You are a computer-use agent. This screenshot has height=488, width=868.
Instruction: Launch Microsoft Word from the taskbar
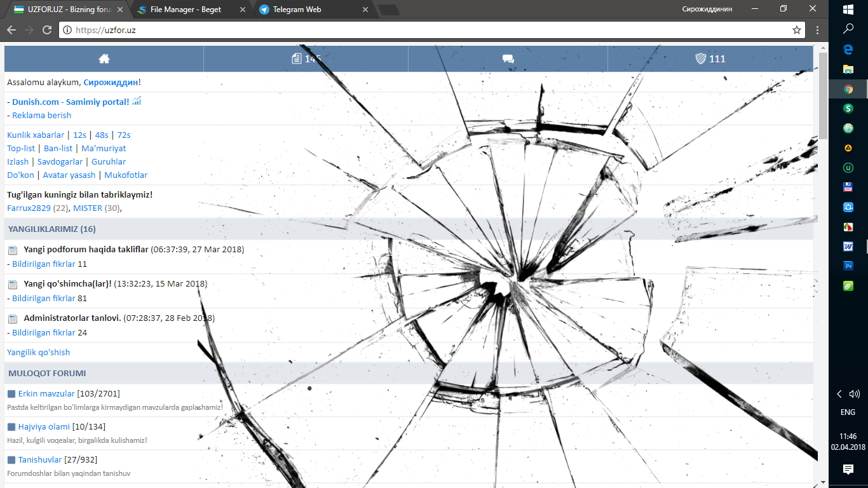tap(848, 247)
